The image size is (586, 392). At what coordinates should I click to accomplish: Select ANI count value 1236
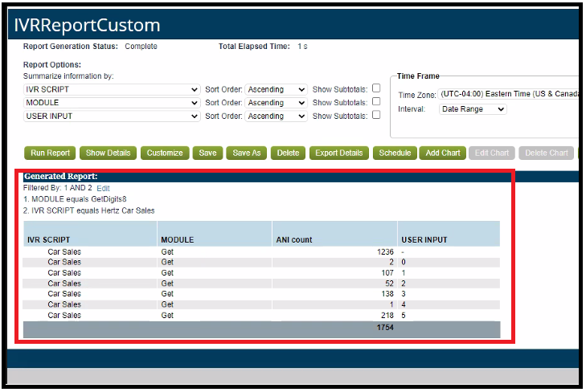point(385,252)
